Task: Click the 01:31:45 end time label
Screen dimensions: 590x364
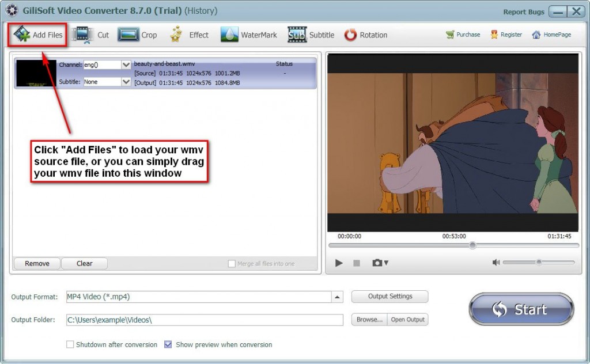Action: 559,236
